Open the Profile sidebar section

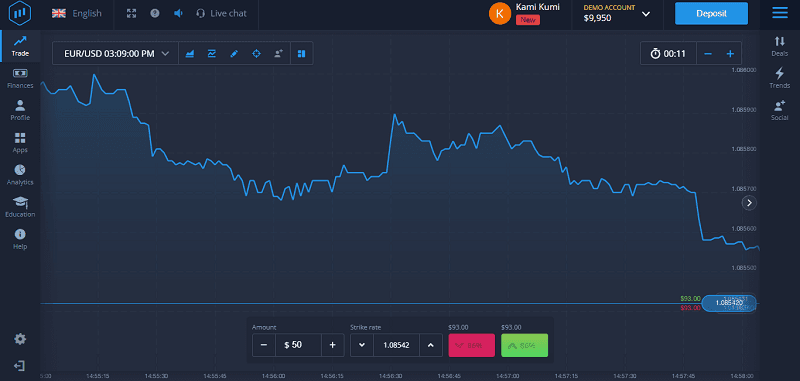click(x=20, y=111)
